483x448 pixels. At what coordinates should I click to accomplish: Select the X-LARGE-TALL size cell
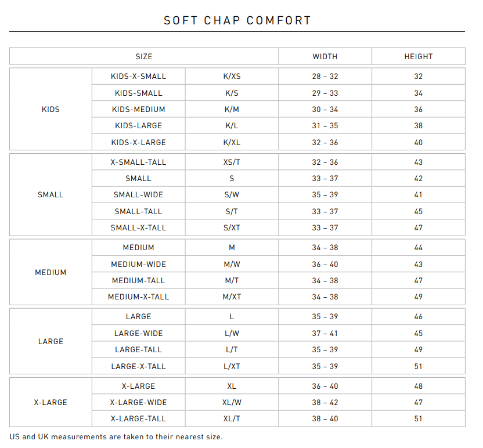click(138, 418)
